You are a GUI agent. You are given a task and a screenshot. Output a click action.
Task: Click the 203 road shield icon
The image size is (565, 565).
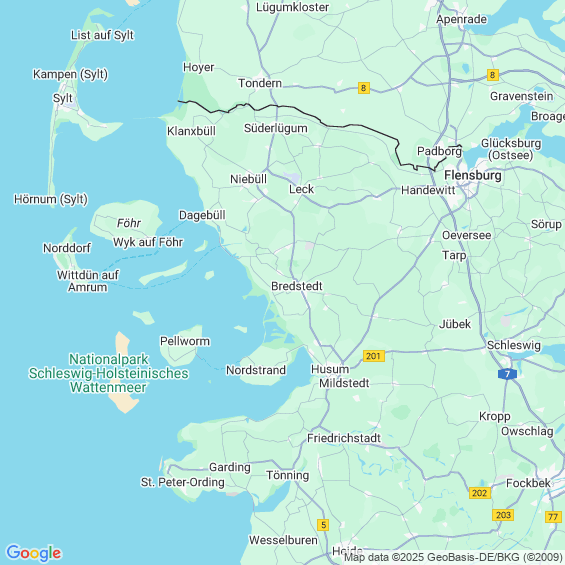(x=503, y=515)
